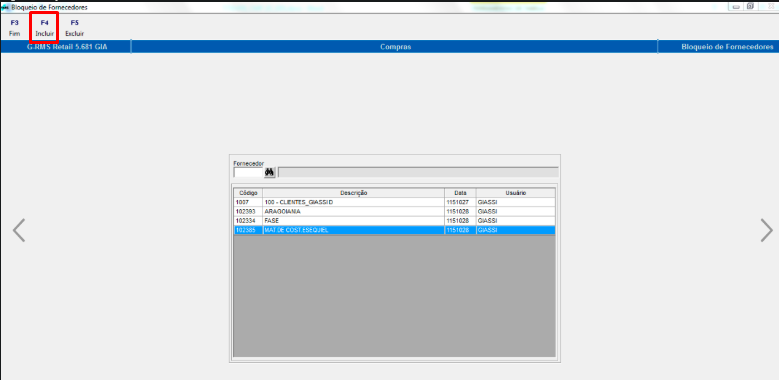Click date cell in FASE row
779x380 pixels.
[460, 221]
